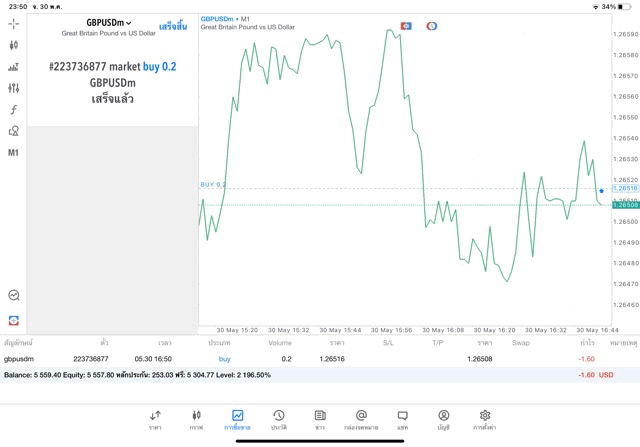Open the Chat tab
640x447 pixels.
point(402,419)
